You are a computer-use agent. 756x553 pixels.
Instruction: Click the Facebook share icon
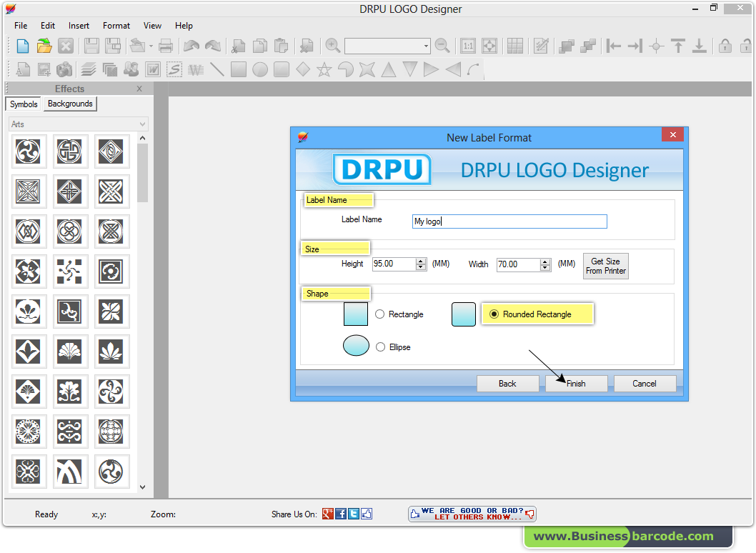(341, 514)
